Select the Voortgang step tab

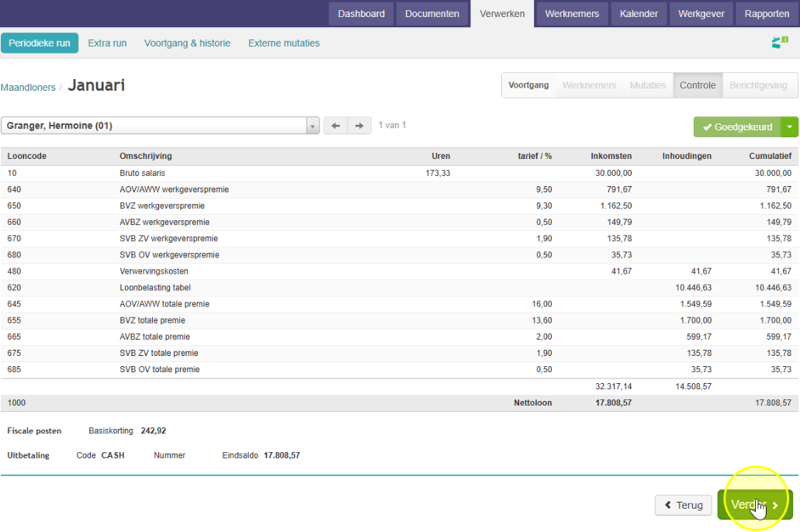[x=528, y=85]
